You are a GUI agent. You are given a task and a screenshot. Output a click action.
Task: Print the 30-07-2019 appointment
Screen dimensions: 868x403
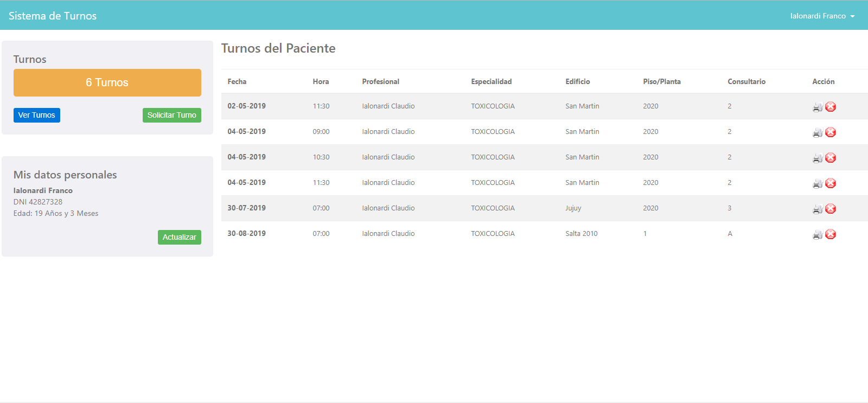[x=818, y=209]
